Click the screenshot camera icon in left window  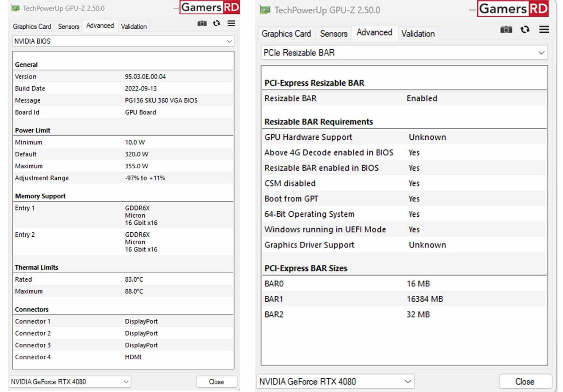pyautogui.click(x=202, y=24)
